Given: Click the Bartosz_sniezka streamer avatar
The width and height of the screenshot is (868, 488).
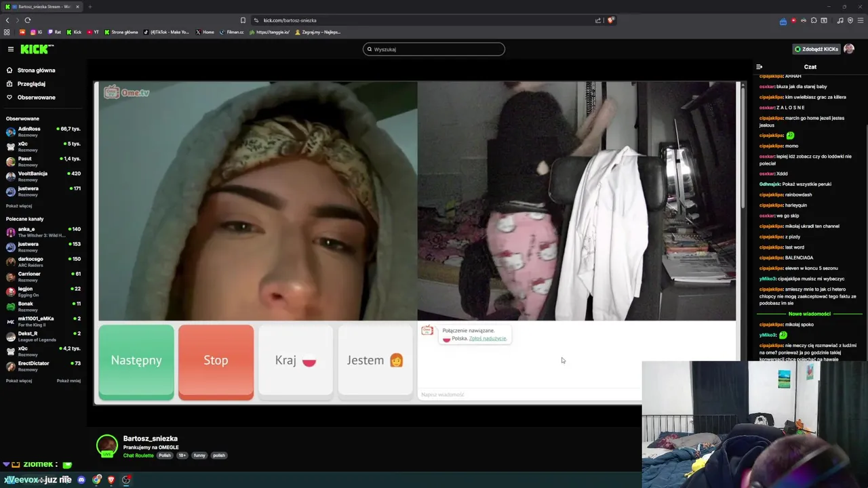Looking at the screenshot, I should pos(106,446).
